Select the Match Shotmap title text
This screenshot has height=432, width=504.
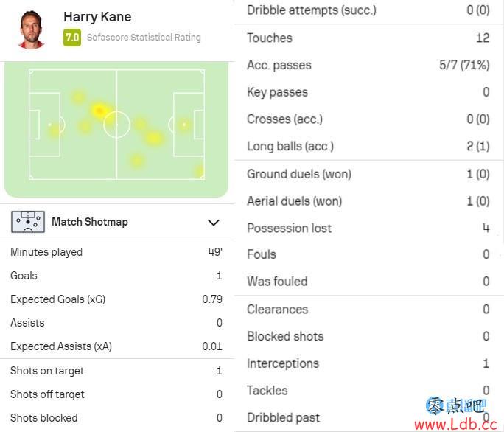pyautogui.click(x=90, y=222)
